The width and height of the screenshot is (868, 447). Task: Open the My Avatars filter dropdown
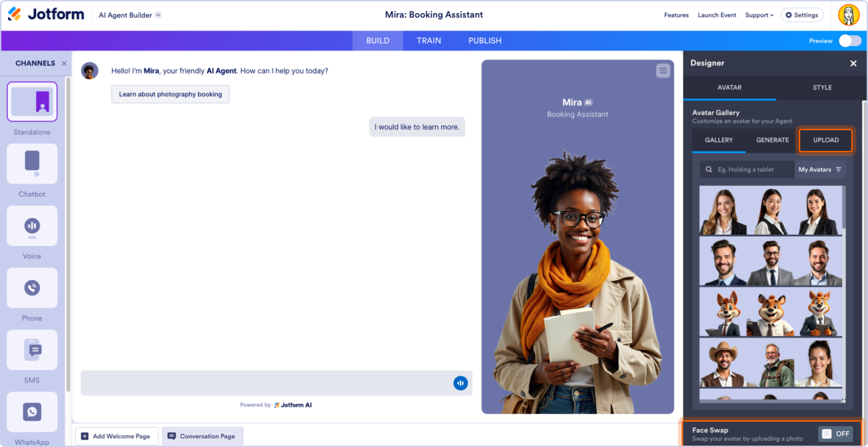coord(820,169)
